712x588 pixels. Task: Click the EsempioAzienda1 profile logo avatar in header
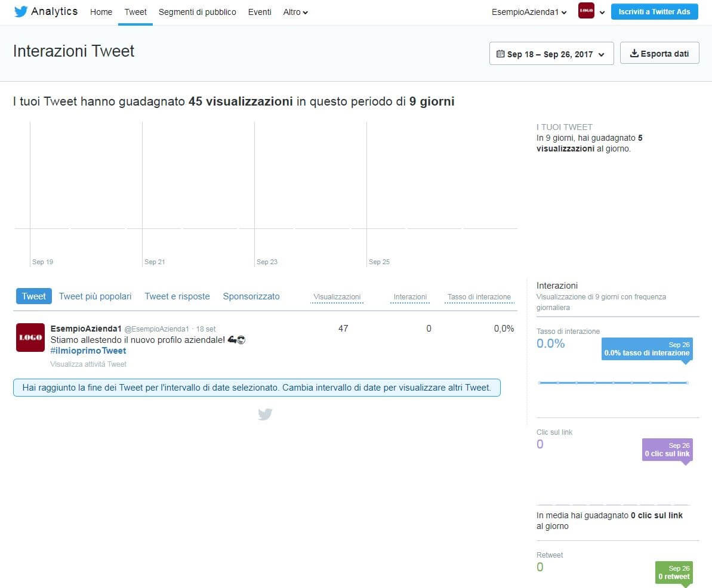coord(586,11)
